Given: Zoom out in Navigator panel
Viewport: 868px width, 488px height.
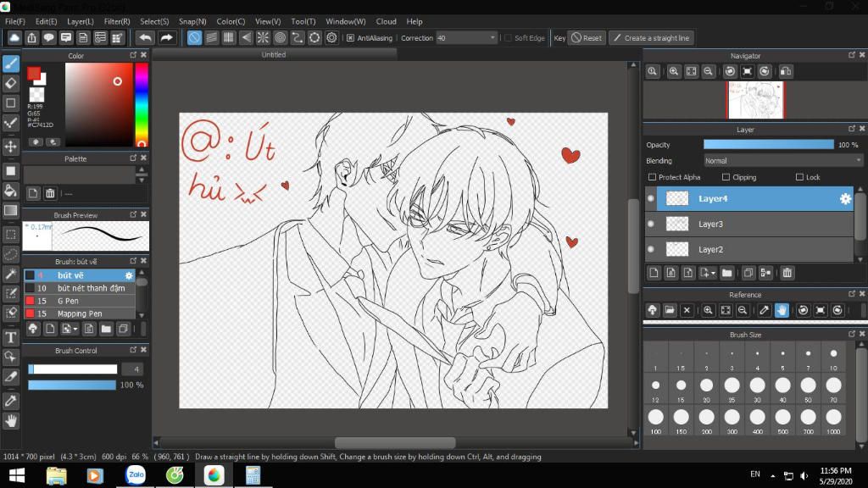Looking at the screenshot, I should (x=708, y=71).
